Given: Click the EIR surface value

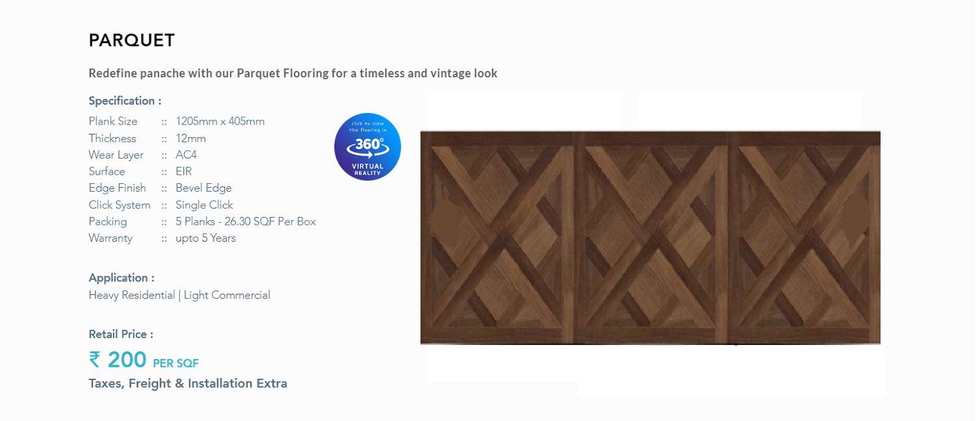Looking at the screenshot, I should point(183,172).
